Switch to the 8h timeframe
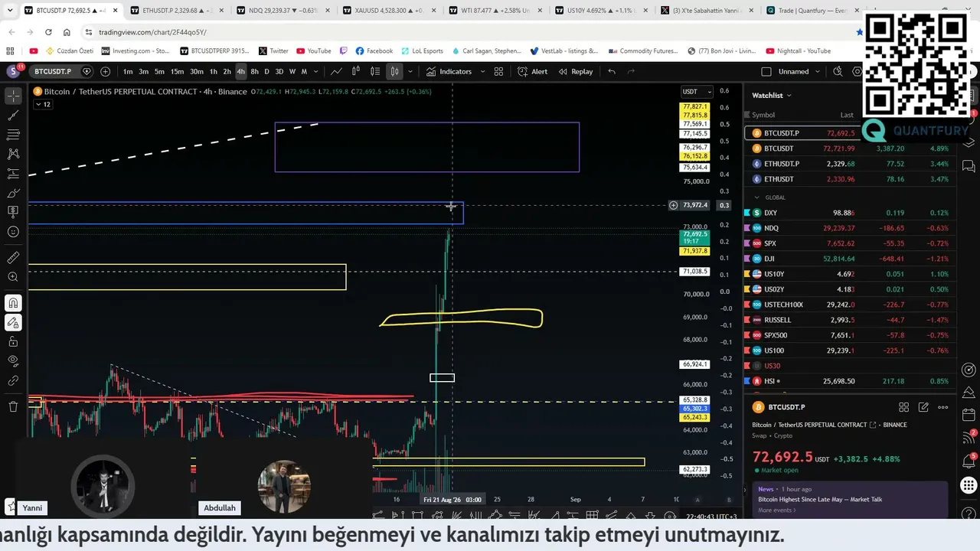This screenshot has width=980, height=551. tap(254, 71)
